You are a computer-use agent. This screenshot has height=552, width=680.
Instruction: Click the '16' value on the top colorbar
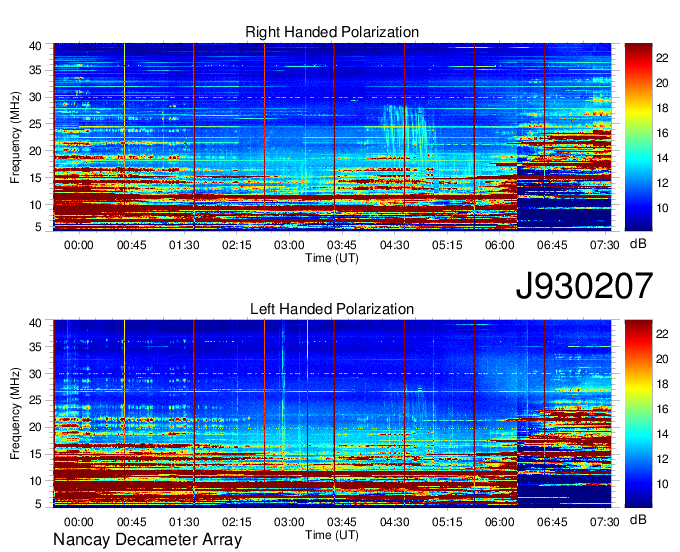click(x=662, y=133)
